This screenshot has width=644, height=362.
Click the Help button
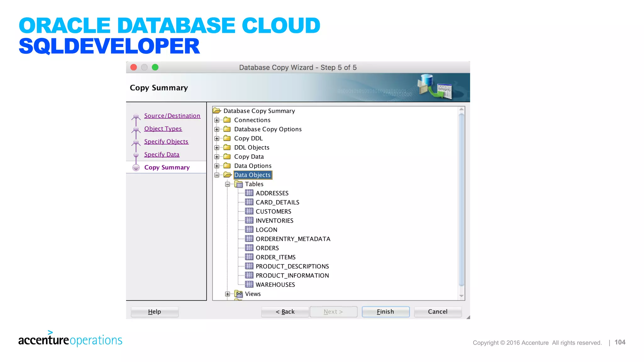155,312
